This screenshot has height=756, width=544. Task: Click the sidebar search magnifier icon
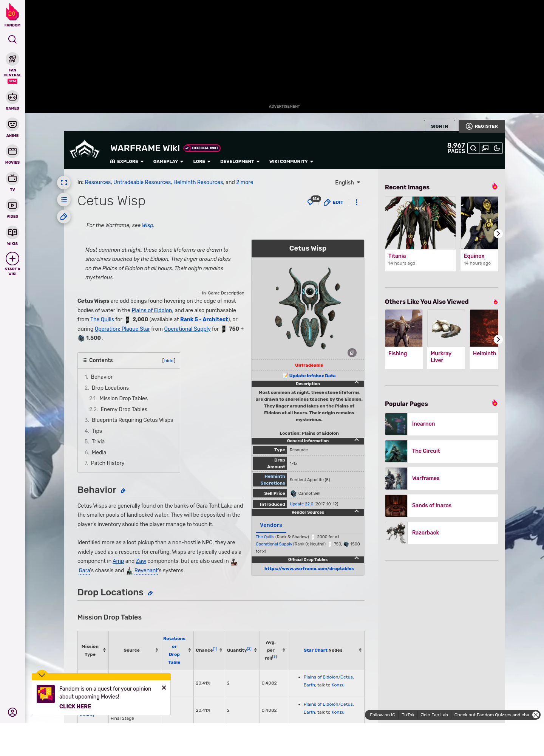coord(12,39)
